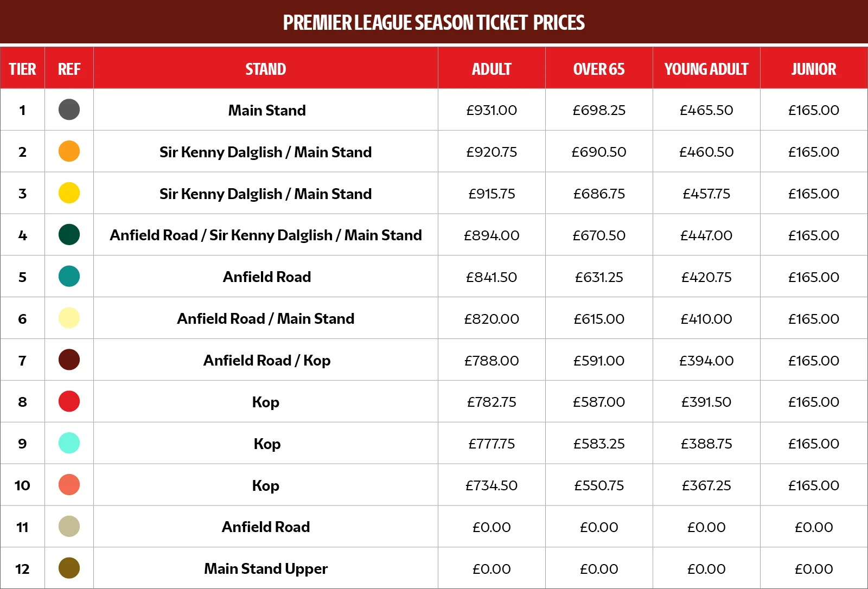
Task: Click the £931.00 adult price cell
Action: point(492,110)
